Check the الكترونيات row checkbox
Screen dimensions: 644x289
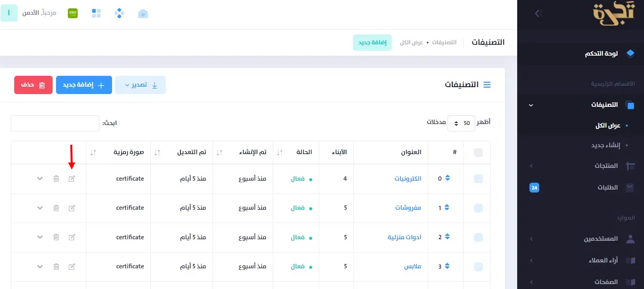pyautogui.click(x=478, y=179)
